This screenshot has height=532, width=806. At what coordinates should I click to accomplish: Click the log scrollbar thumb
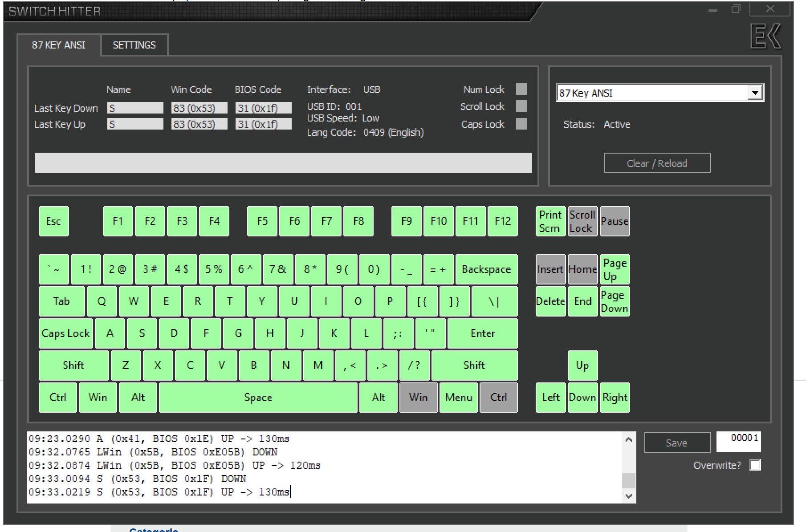(x=629, y=480)
